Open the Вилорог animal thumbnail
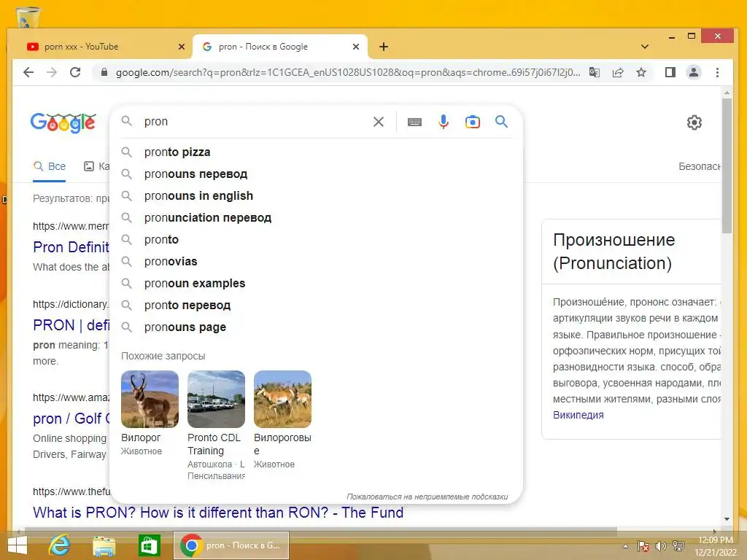The image size is (747, 560). coord(150,399)
